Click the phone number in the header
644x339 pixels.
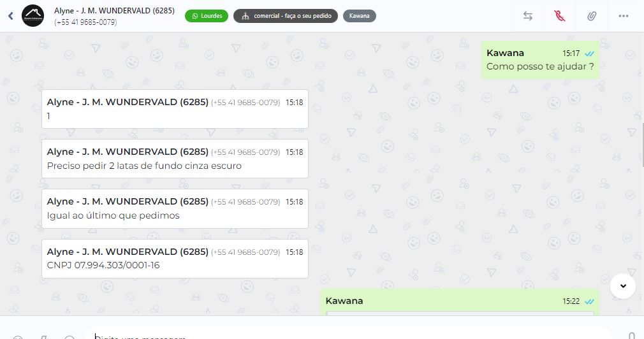[x=85, y=22]
